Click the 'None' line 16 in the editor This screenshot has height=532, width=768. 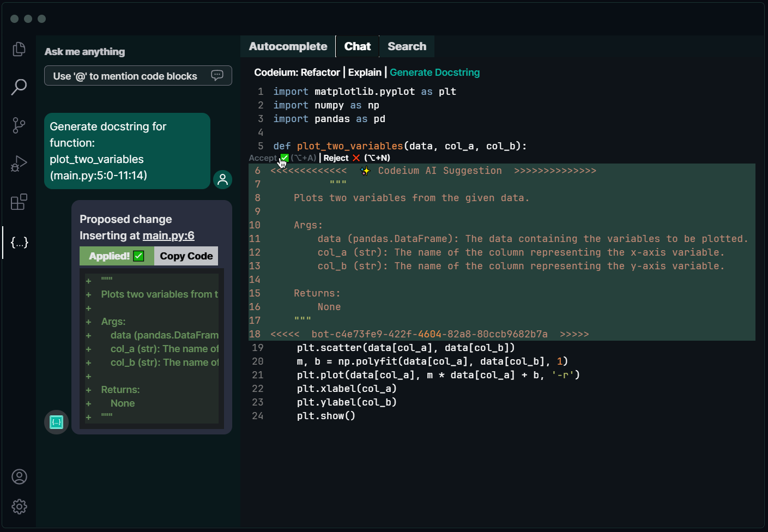coord(329,307)
